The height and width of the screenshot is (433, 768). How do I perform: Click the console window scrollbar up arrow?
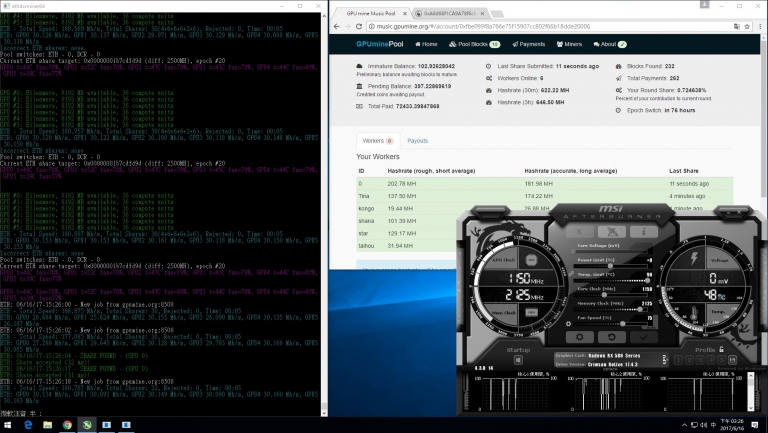point(324,16)
